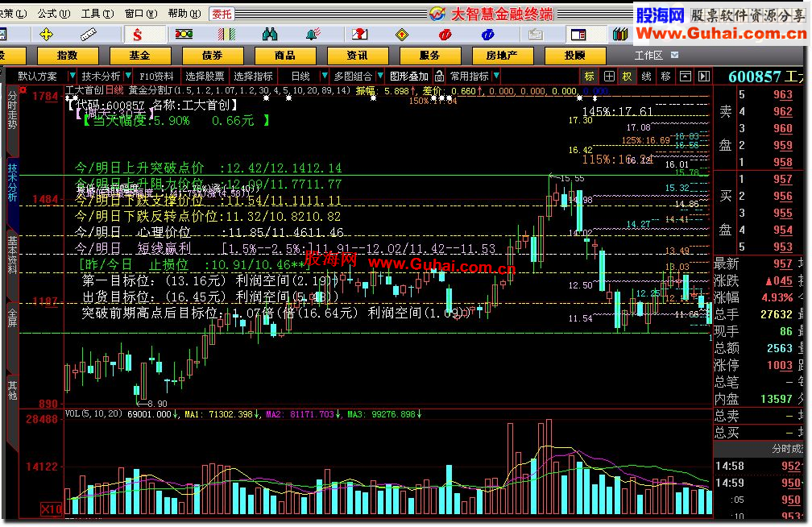Expand the 工作区 workspace dropdown
The image size is (812, 527).
pyautogui.click(x=674, y=55)
